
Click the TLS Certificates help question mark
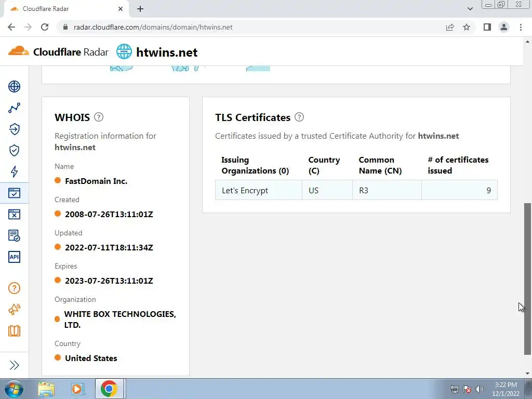tap(299, 117)
